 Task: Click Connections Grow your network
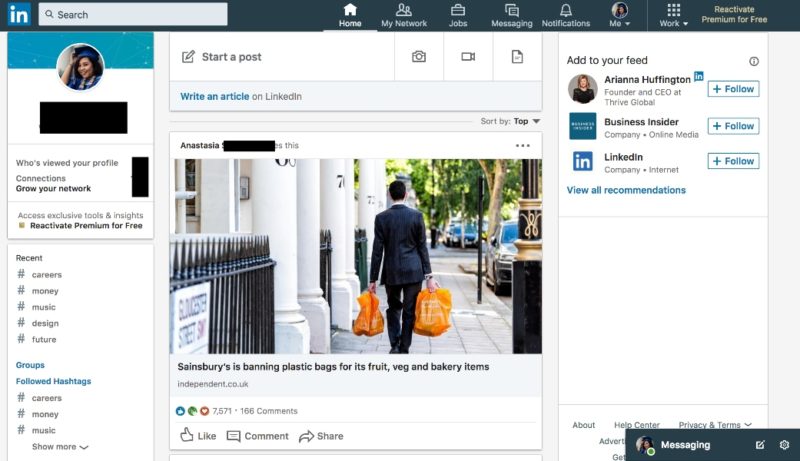(x=53, y=184)
